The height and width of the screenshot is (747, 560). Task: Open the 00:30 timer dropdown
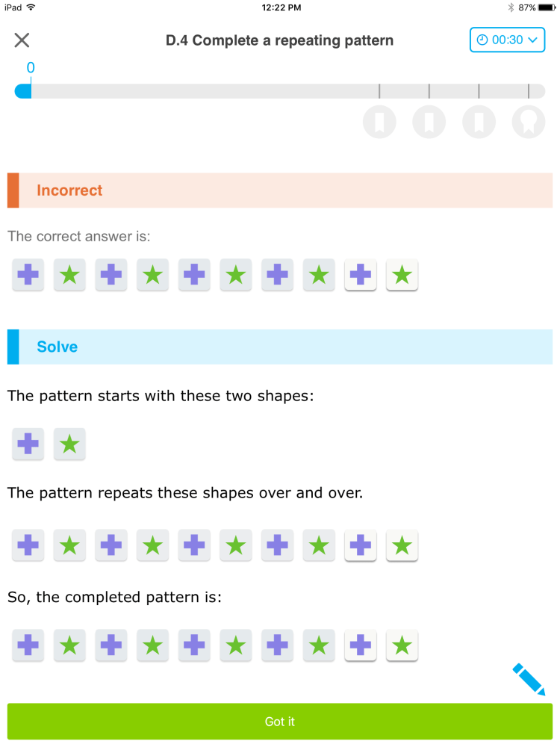(x=507, y=40)
